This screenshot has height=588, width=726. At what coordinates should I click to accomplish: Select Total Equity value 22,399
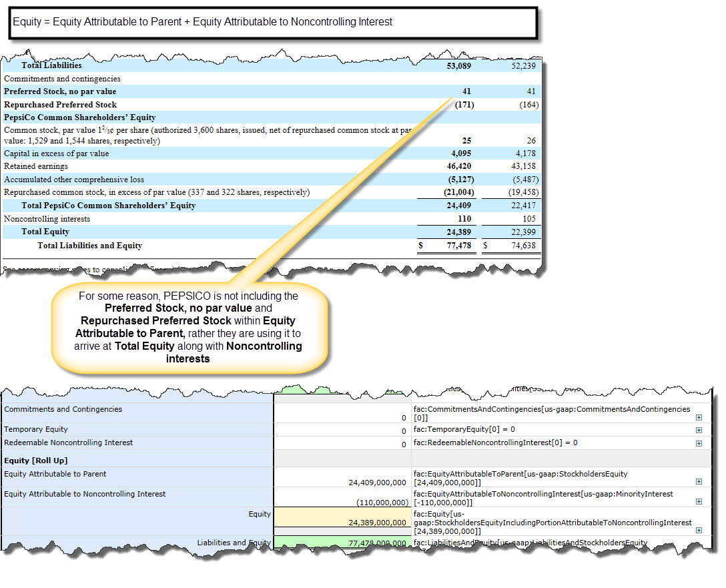523,232
